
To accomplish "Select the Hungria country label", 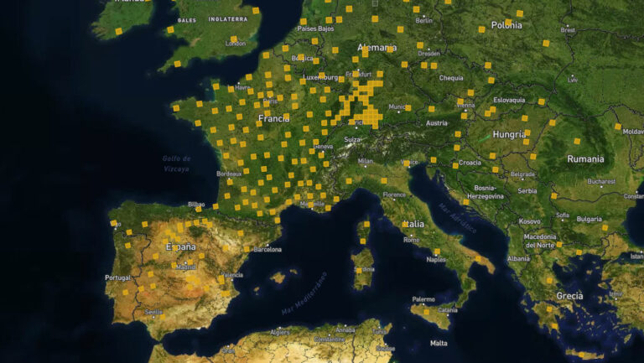I will (x=509, y=134).
